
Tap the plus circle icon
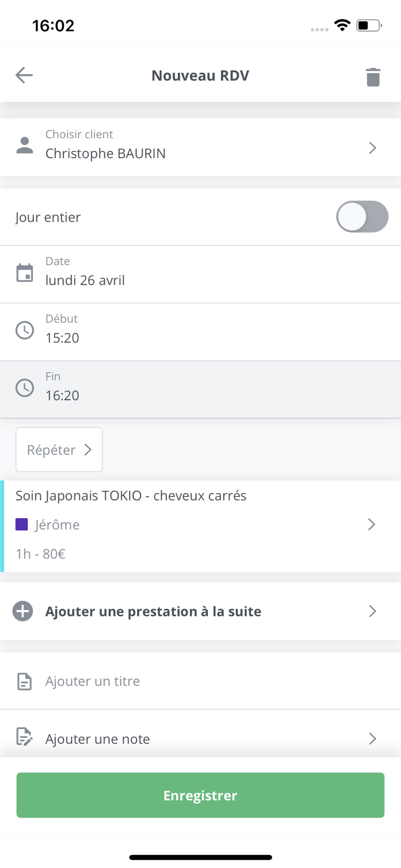[x=23, y=611]
